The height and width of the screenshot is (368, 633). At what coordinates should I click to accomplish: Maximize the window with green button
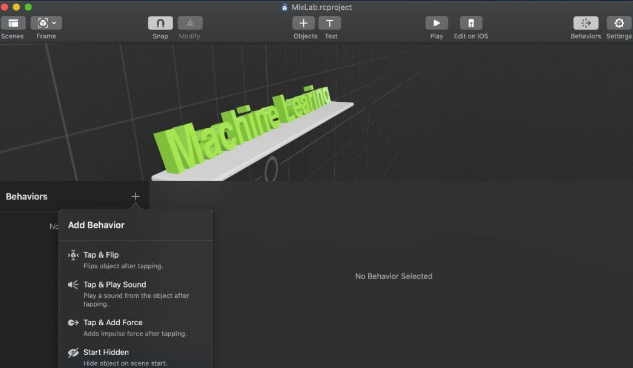coord(28,7)
